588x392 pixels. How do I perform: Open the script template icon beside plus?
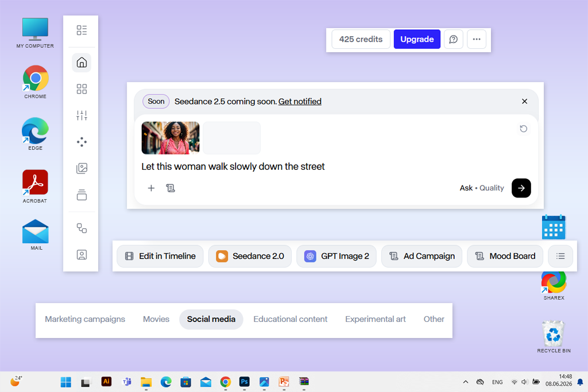(x=171, y=188)
